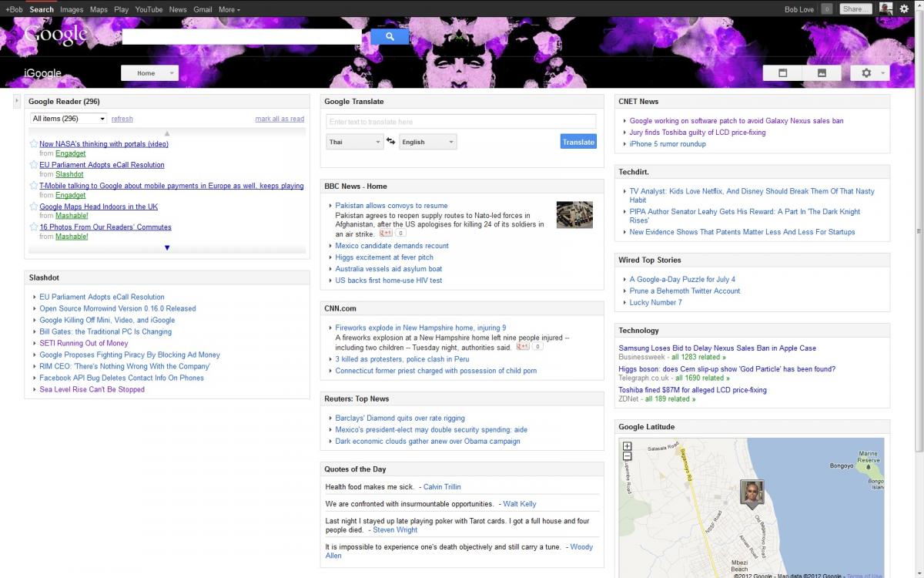The width and height of the screenshot is (924, 578).
Task: Expand the left sidebar arrow
Action: click(x=17, y=101)
